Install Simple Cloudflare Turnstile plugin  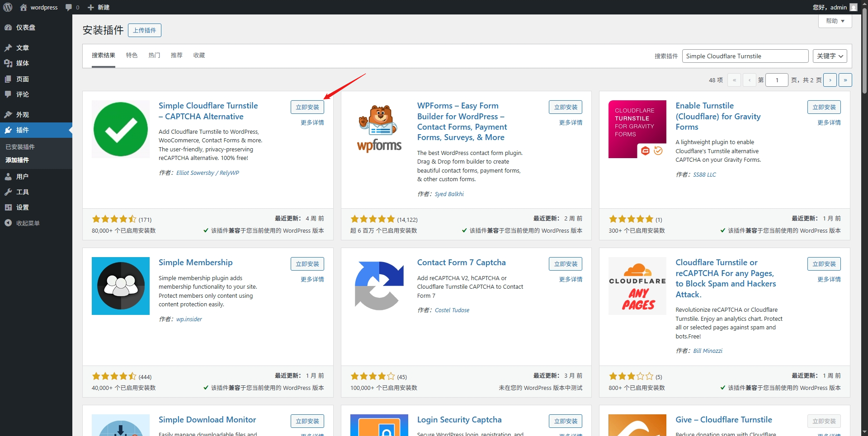307,107
